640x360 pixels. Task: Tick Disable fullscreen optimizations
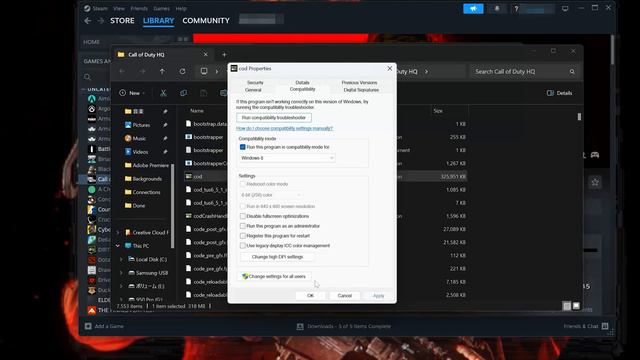tap(242, 216)
